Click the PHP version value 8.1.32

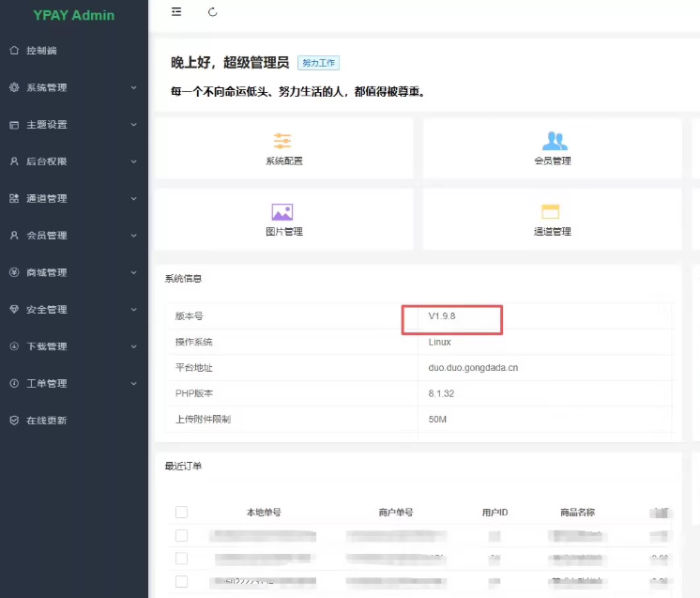click(x=441, y=393)
